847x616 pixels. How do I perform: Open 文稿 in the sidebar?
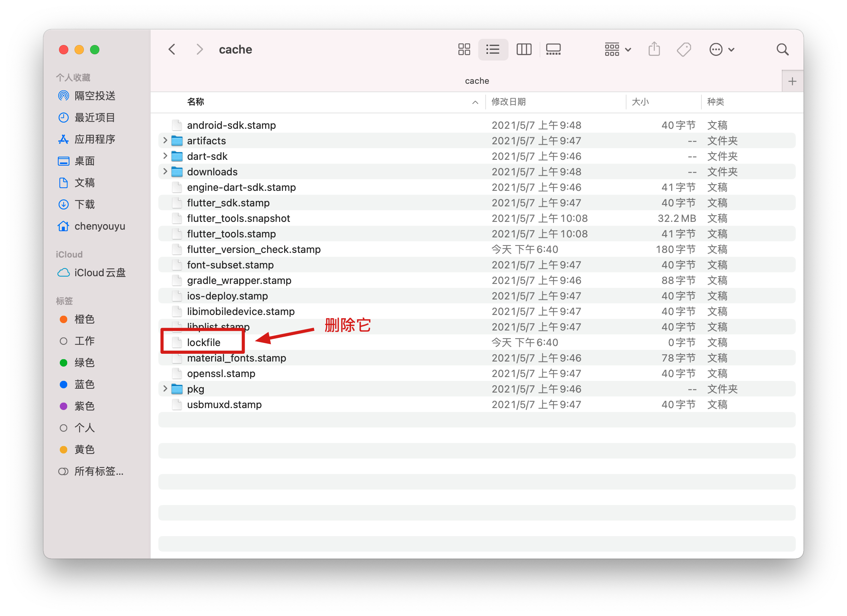76,183
